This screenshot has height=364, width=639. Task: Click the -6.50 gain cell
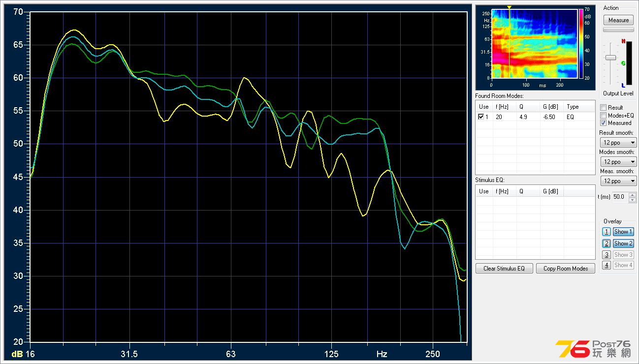pyautogui.click(x=552, y=117)
